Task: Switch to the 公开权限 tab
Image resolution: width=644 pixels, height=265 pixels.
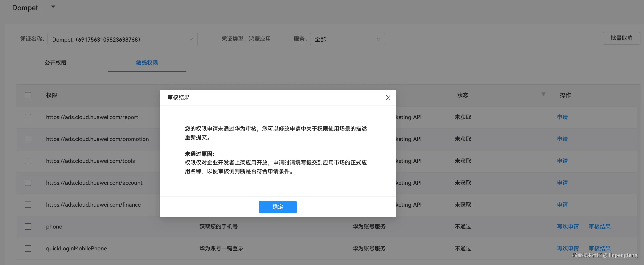Action: coord(56,63)
